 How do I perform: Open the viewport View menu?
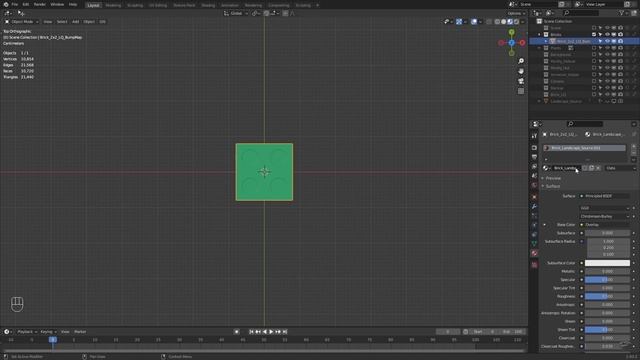[x=48, y=22]
